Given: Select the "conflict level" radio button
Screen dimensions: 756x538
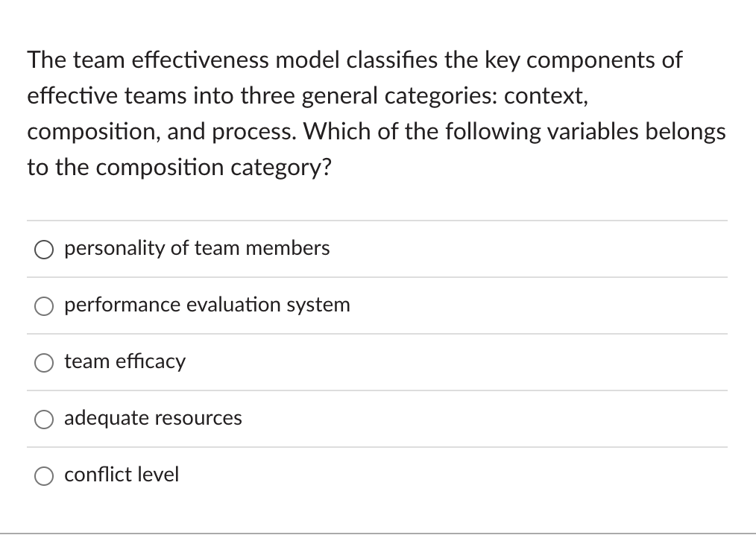Looking at the screenshot, I should coord(44,476).
